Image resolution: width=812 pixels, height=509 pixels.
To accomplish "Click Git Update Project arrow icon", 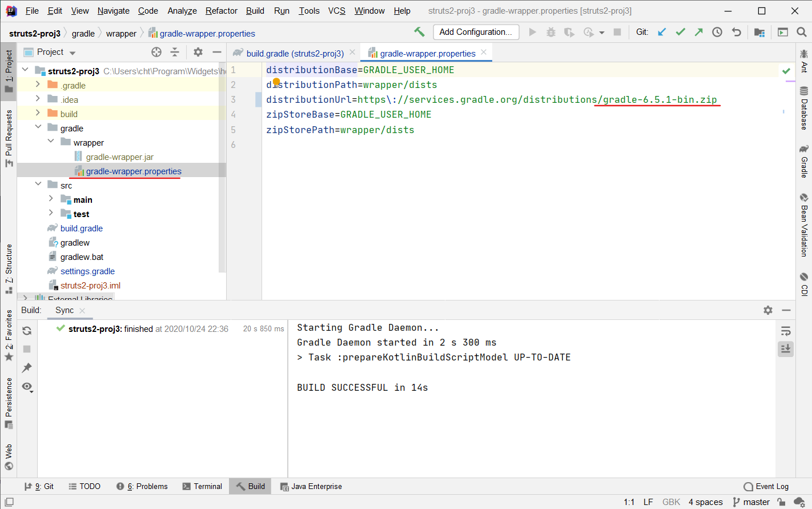I will point(662,32).
